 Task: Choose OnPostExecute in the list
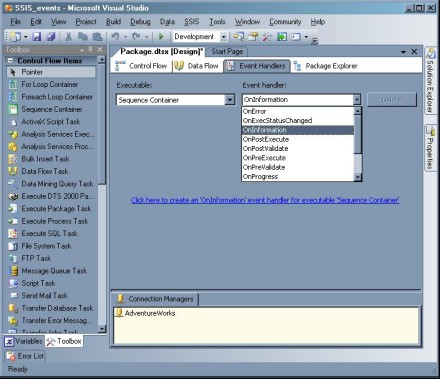(x=298, y=139)
